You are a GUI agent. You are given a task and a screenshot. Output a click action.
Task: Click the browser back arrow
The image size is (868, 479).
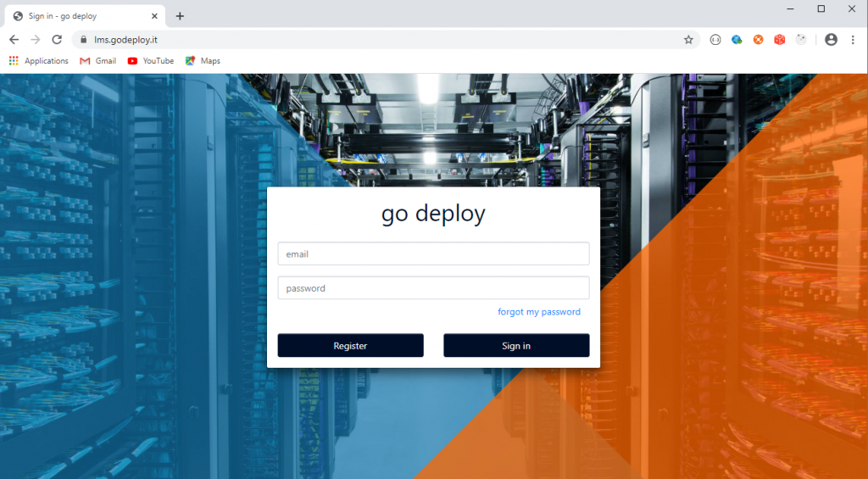[x=14, y=39]
